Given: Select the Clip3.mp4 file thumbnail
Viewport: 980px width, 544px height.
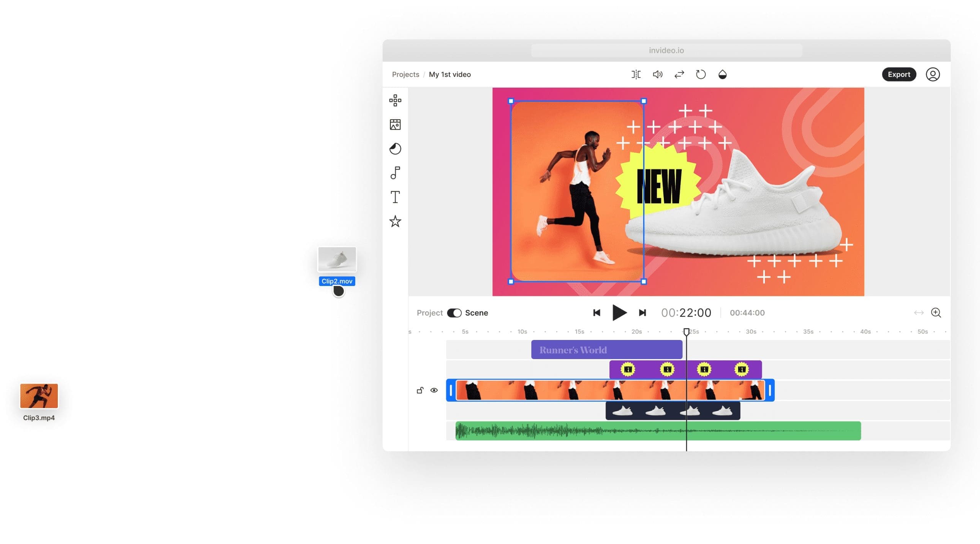Looking at the screenshot, I should click(x=39, y=396).
